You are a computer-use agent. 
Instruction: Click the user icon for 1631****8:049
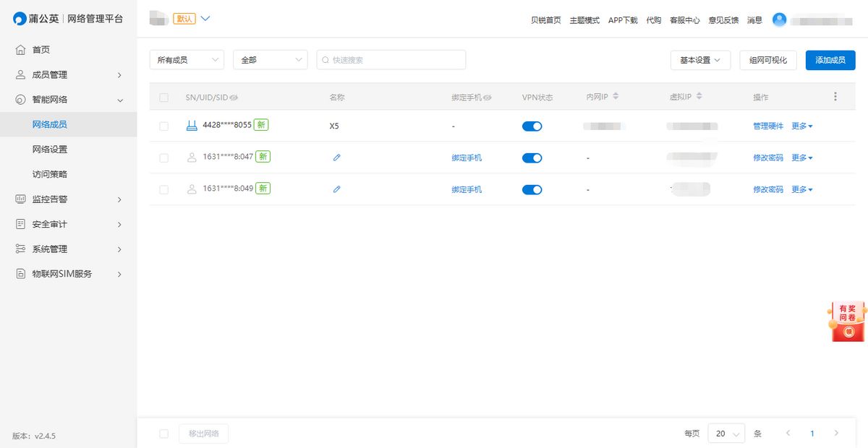(x=192, y=189)
